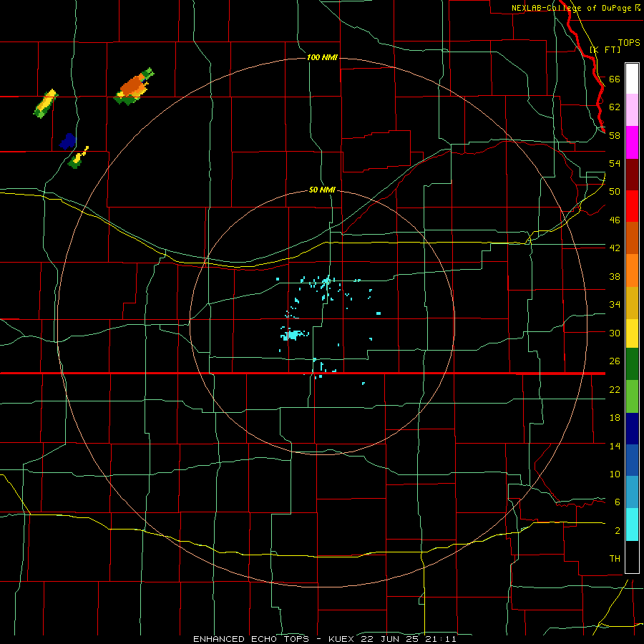Click the '50' legend value
The width and height of the screenshot is (644, 644).
[x=615, y=191]
